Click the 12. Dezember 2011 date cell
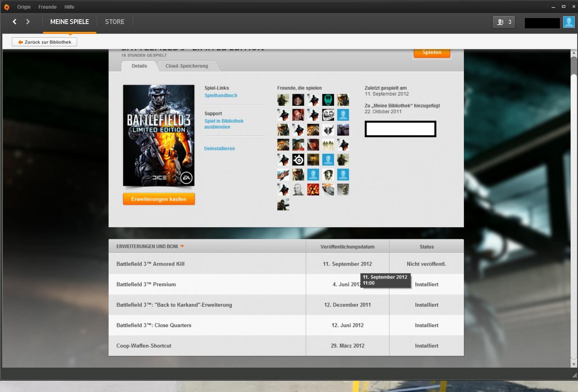The width and height of the screenshot is (578, 392). click(x=347, y=305)
